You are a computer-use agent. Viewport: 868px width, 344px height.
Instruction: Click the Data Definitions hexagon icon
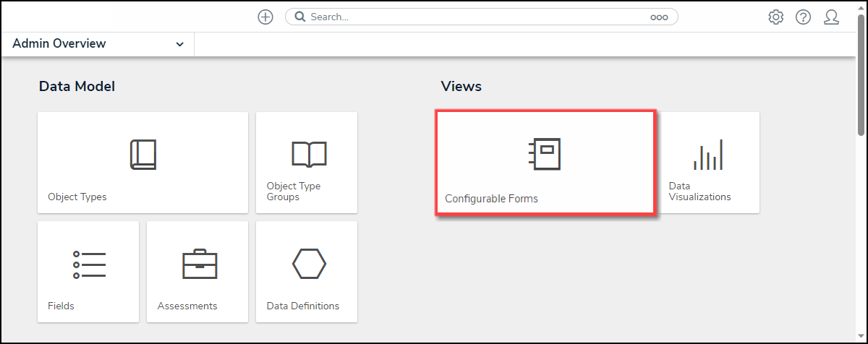(309, 264)
